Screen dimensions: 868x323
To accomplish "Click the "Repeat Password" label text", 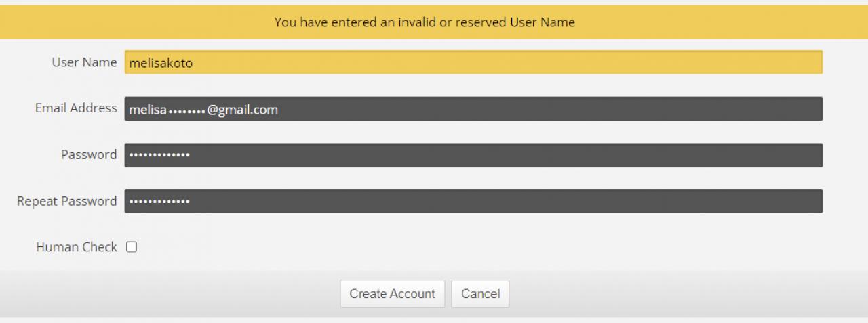I will click(x=67, y=202).
